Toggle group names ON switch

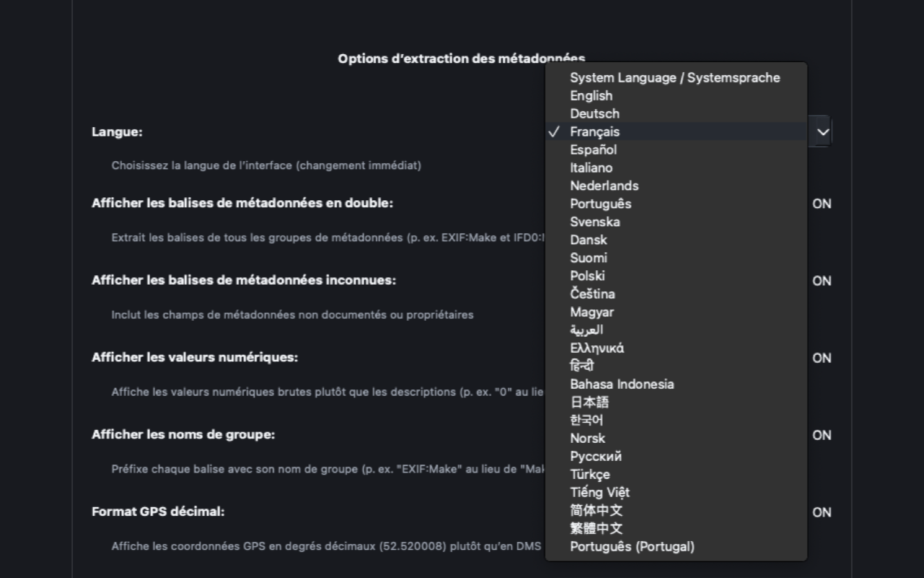[821, 436]
